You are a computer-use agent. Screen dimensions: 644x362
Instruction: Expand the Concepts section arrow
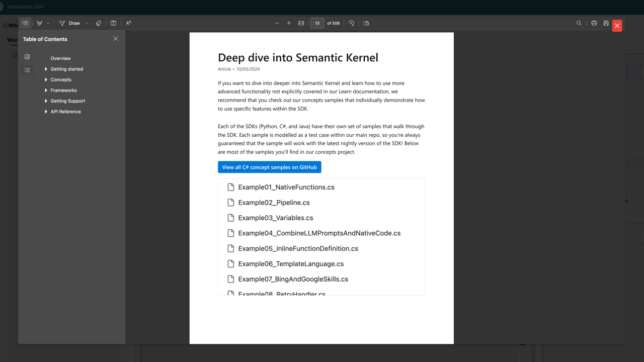pyautogui.click(x=46, y=79)
